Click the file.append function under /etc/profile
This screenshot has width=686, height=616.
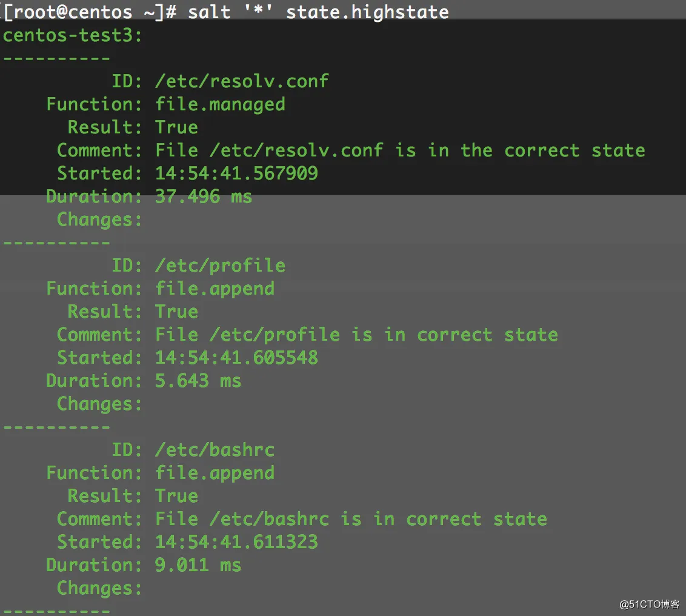[x=215, y=288]
